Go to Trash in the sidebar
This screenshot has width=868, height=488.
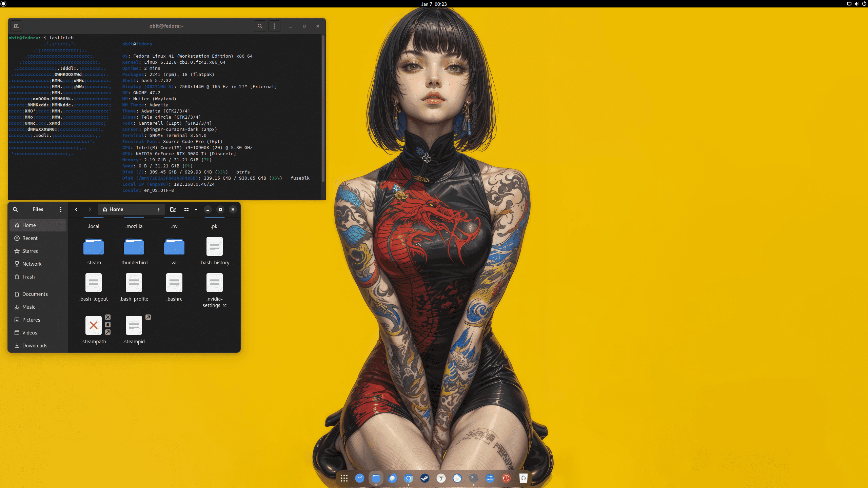tap(28, 277)
